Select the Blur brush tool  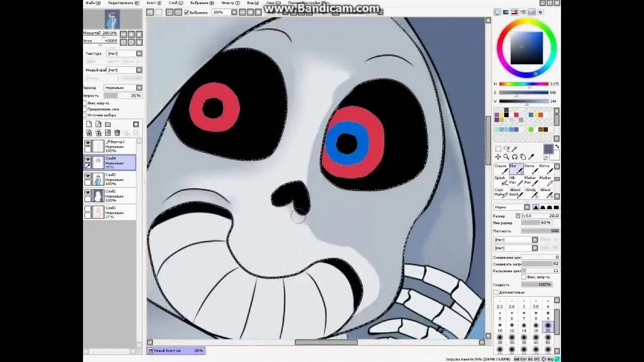pos(516,169)
